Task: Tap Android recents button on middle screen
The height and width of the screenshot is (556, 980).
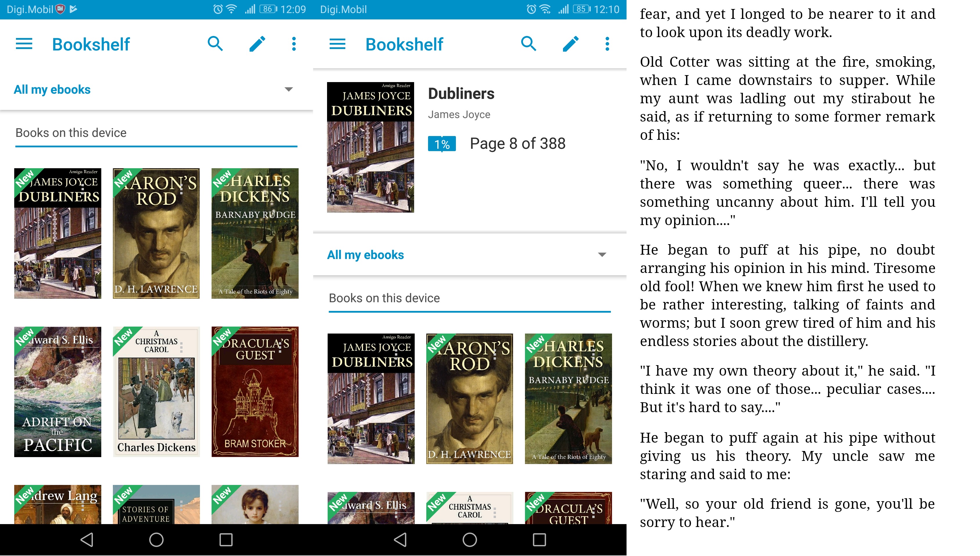Action: 539,539
